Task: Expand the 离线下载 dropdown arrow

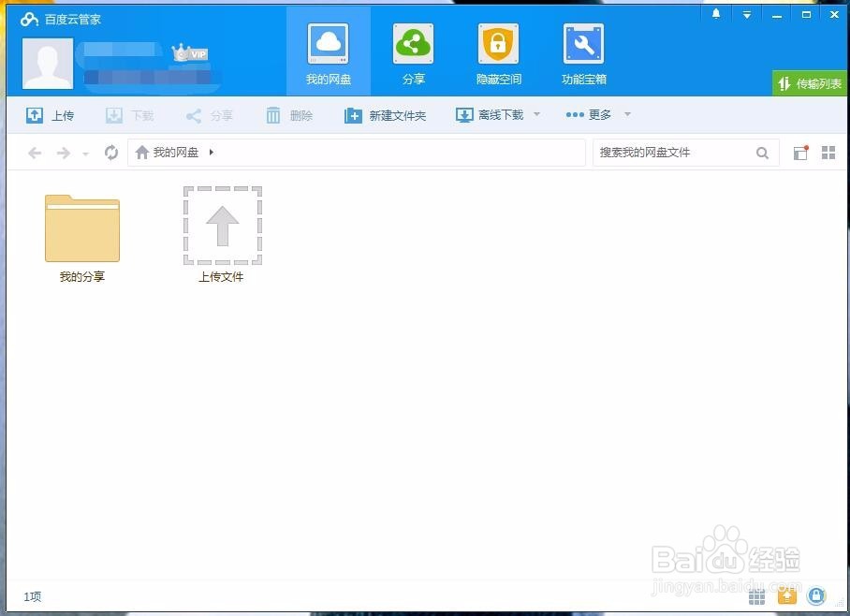Action: (536, 114)
